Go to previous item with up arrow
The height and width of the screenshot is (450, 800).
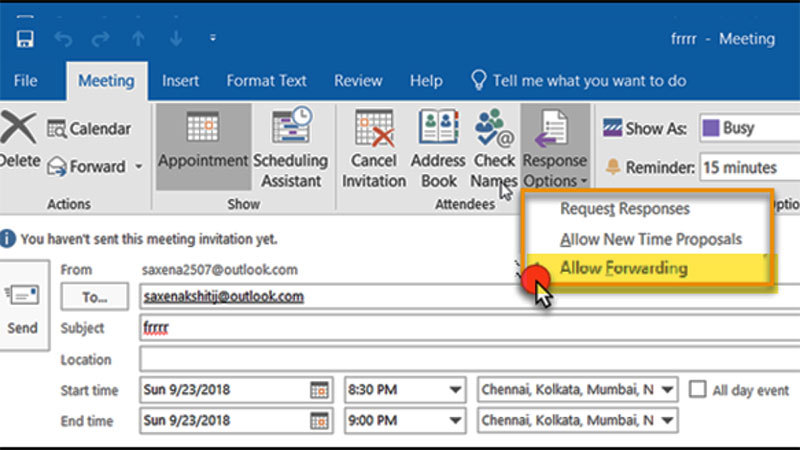[x=138, y=39]
